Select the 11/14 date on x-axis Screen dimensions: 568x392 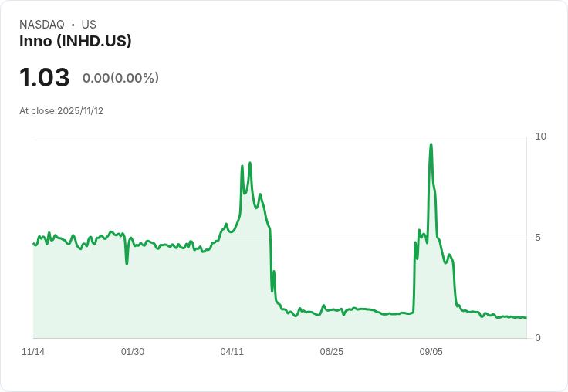tap(33, 352)
